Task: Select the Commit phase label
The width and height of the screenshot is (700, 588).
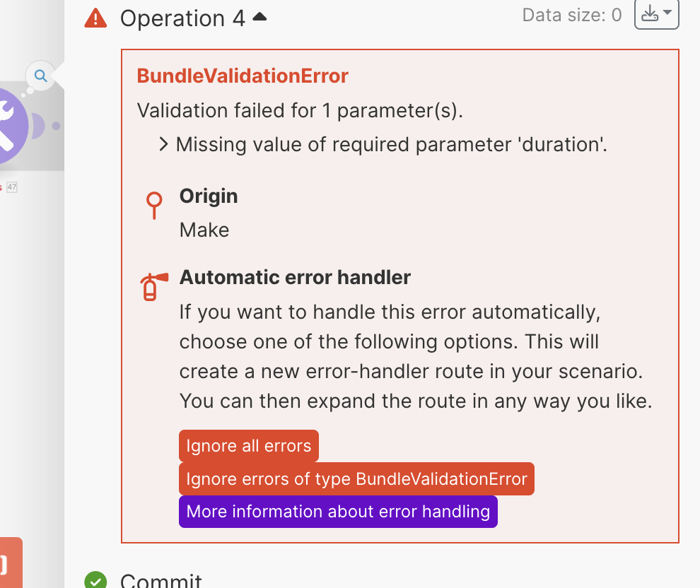Action: coord(161,581)
